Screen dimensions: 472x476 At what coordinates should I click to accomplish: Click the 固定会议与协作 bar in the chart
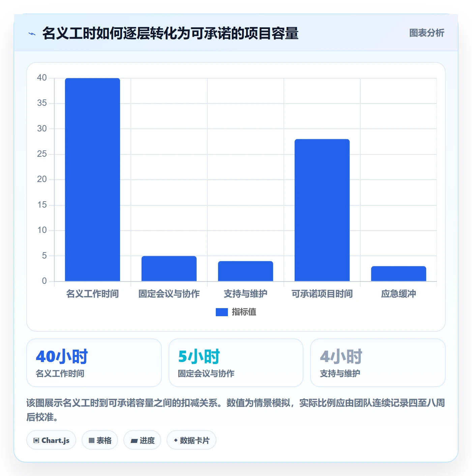click(169, 269)
